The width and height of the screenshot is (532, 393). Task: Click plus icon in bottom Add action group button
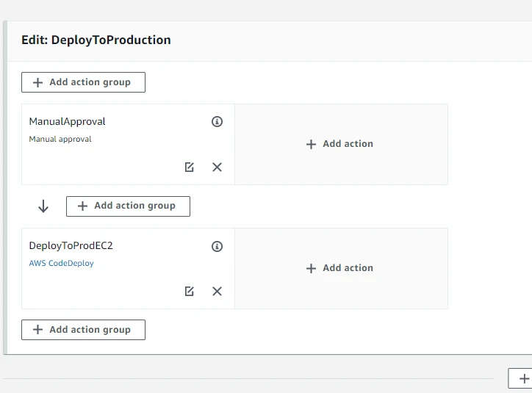(x=38, y=330)
